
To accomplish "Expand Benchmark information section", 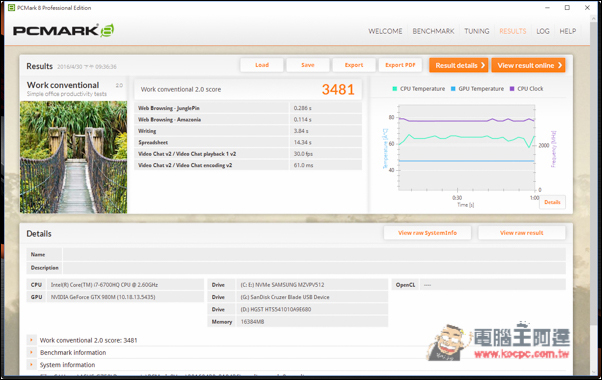I will (x=31, y=352).
